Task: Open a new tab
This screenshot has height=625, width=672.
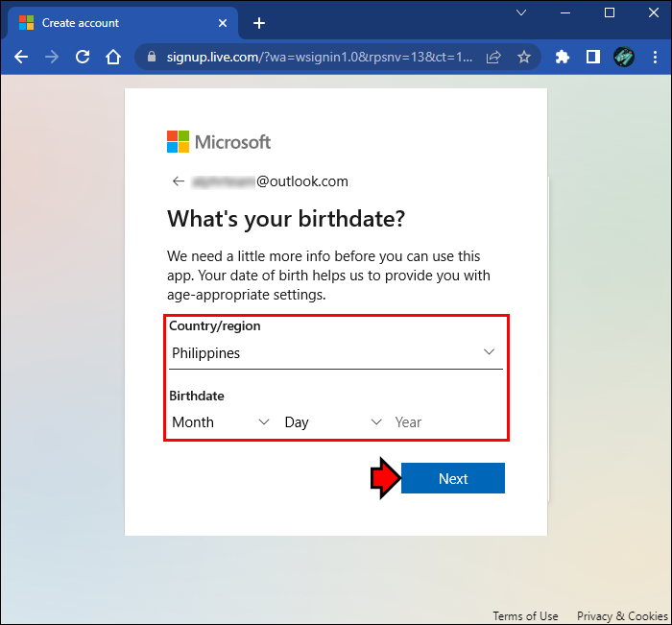Action: [x=259, y=23]
